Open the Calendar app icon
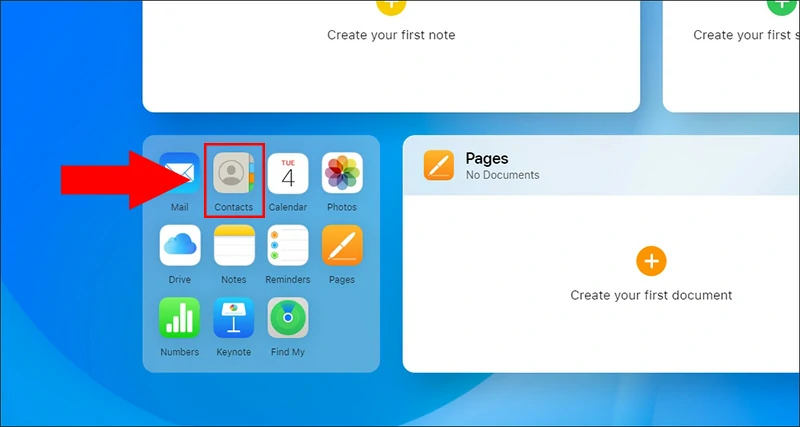 288,173
